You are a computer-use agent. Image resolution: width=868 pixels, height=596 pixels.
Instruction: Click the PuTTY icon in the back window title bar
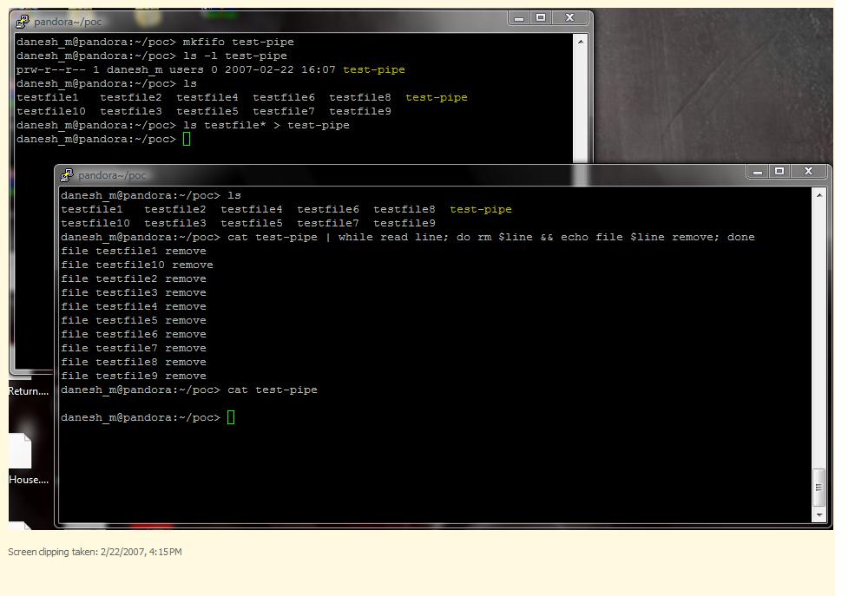[23, 22]
